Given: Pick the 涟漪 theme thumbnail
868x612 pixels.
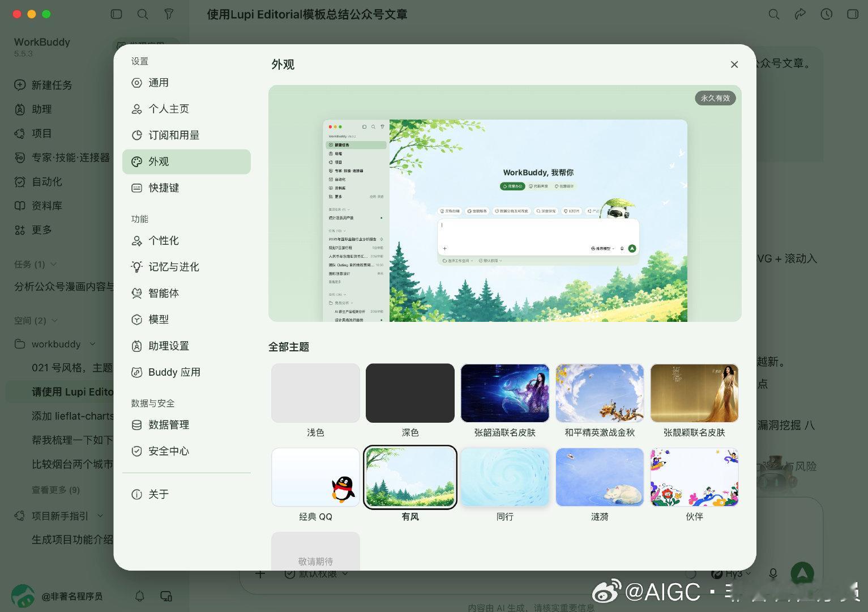Looking at the screenshot, I should click(x=600, y=477).
